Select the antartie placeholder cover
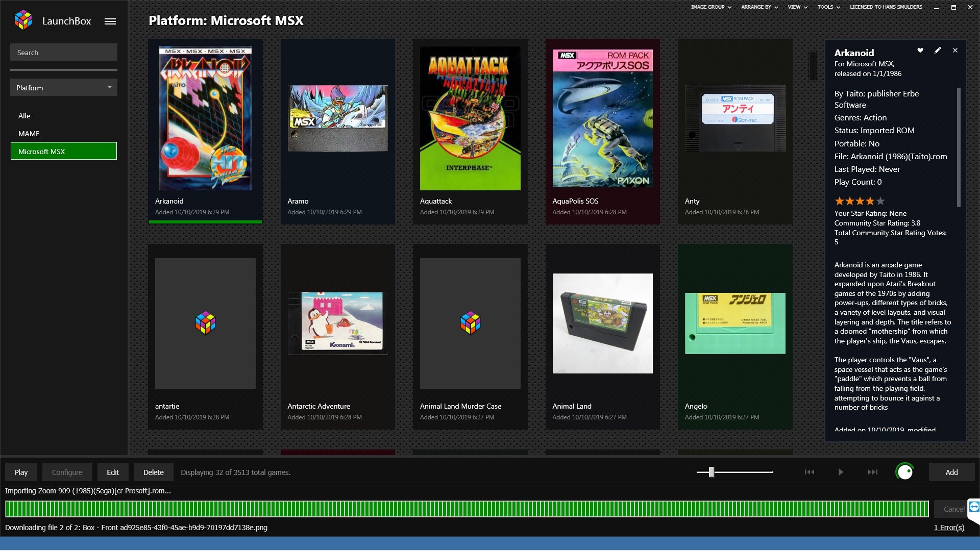Image resolution: width=980 pixels, height=551 pixels. pos(205,323)
